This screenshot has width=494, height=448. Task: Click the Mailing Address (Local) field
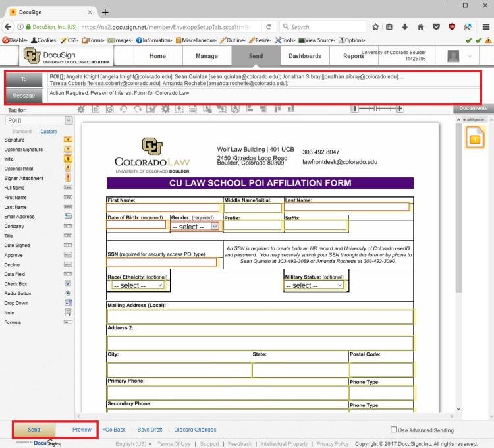click(x=260, y=317)
